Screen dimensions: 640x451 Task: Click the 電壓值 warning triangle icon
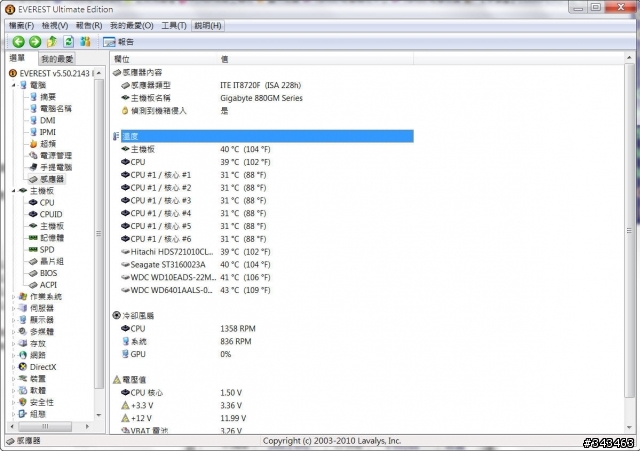116,380
